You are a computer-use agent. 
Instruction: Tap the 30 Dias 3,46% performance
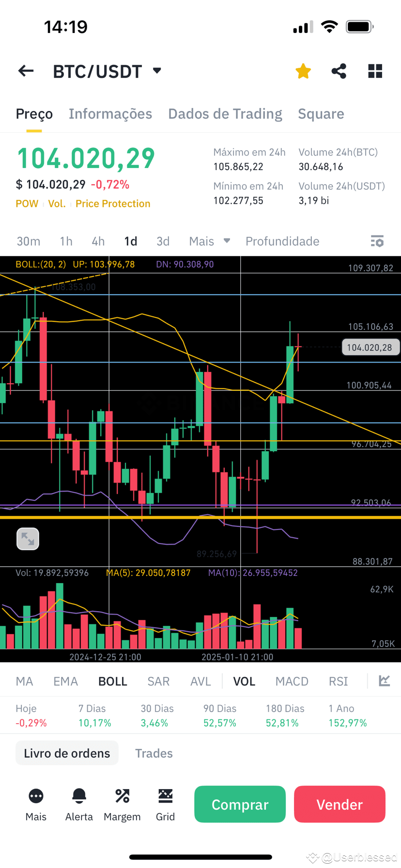click(x=157, y=715)
